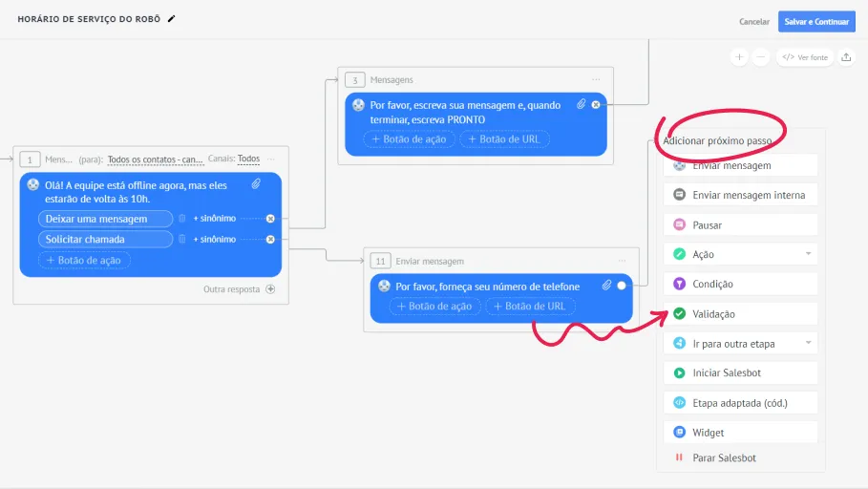Click the Parar Salesbot pause icon

click(679, 457)
